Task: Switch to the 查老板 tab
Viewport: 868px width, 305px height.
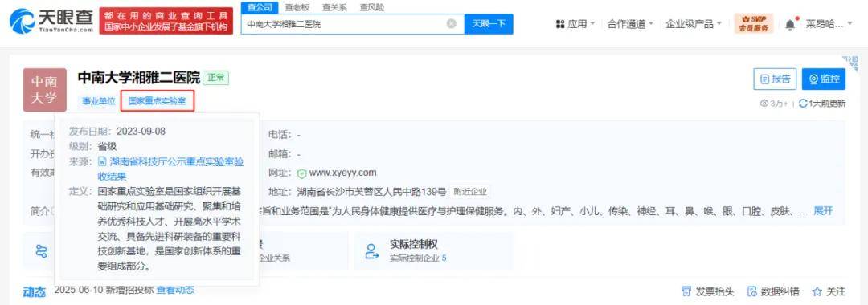Action: [297, 8]
